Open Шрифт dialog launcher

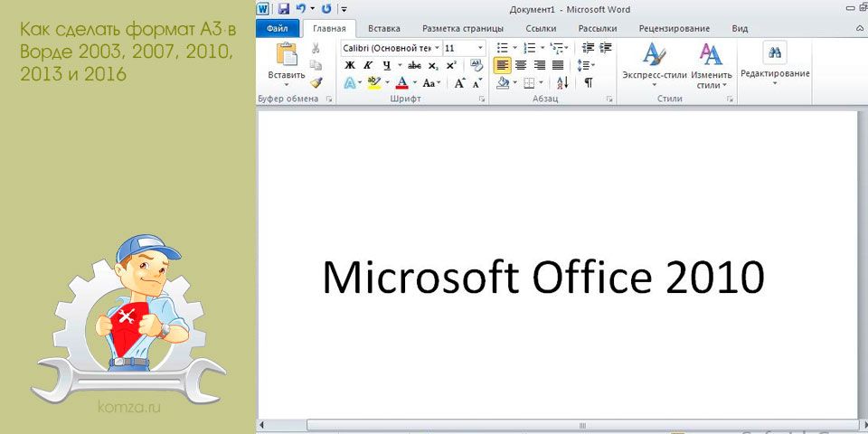pyautogui.click(x=482, y=99)
